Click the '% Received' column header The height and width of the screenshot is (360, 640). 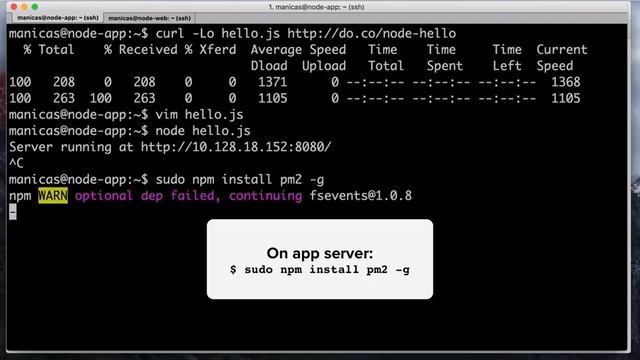click(x=140, y=50)
